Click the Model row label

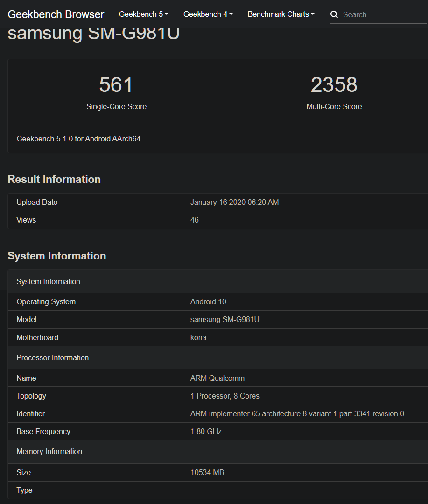tap(26, 319)
